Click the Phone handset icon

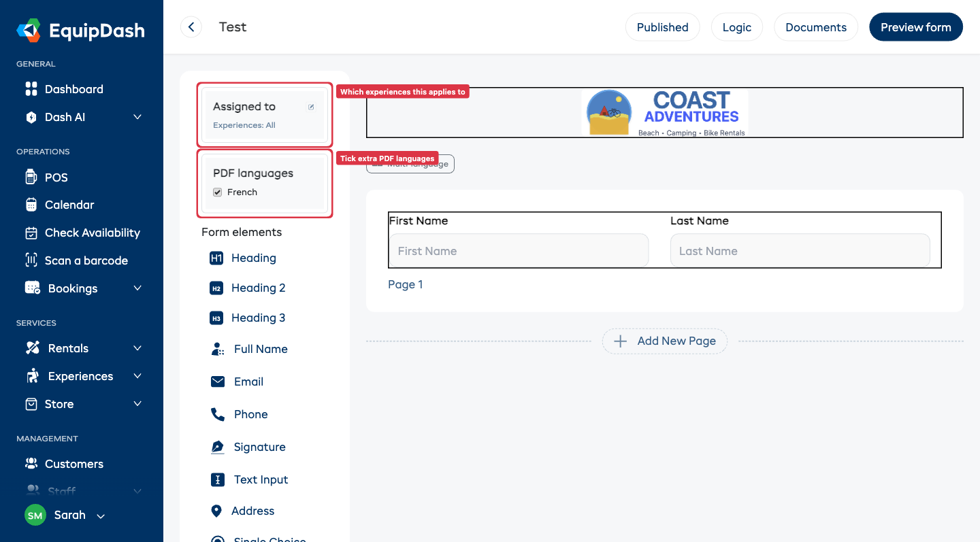click(x=218, y=414)
